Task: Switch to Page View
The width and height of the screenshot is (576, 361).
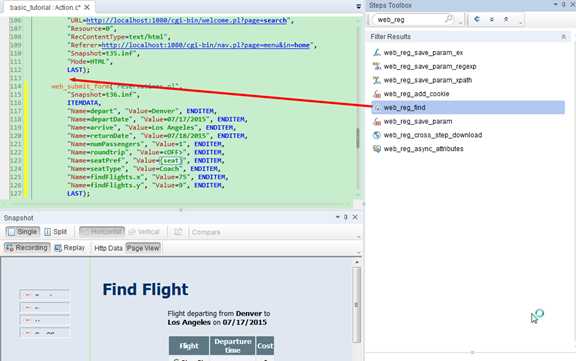Action: click(143, 248)
